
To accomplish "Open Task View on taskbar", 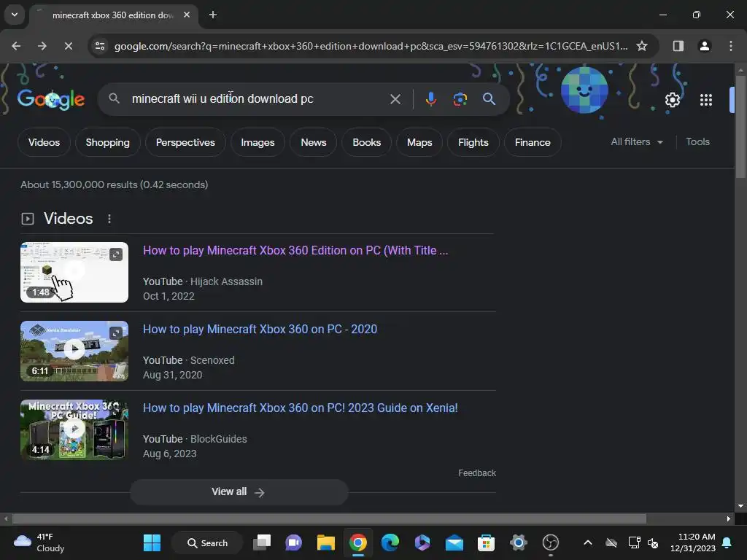I will tap(262, 542).
